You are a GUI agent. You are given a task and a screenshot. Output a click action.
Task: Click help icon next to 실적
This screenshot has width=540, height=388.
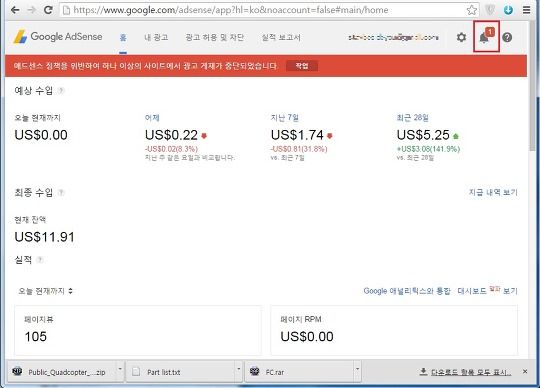[x=40, y=260]
